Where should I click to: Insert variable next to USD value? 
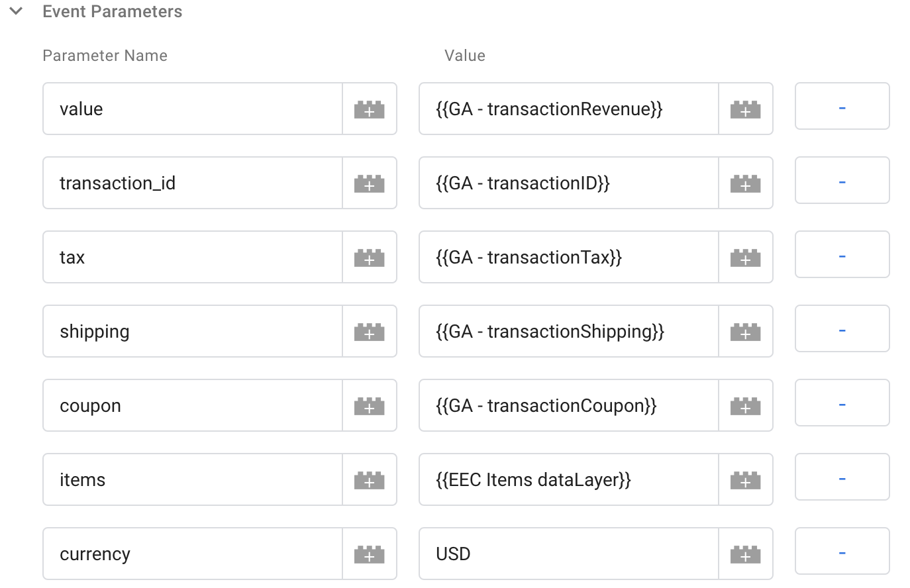click(746, 554)
